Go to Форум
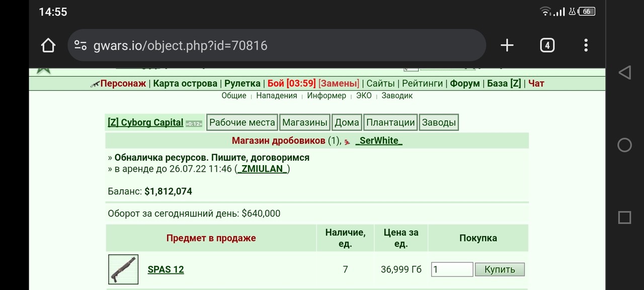The width and height of the screenshot is (644, 290). coord(465,84)
